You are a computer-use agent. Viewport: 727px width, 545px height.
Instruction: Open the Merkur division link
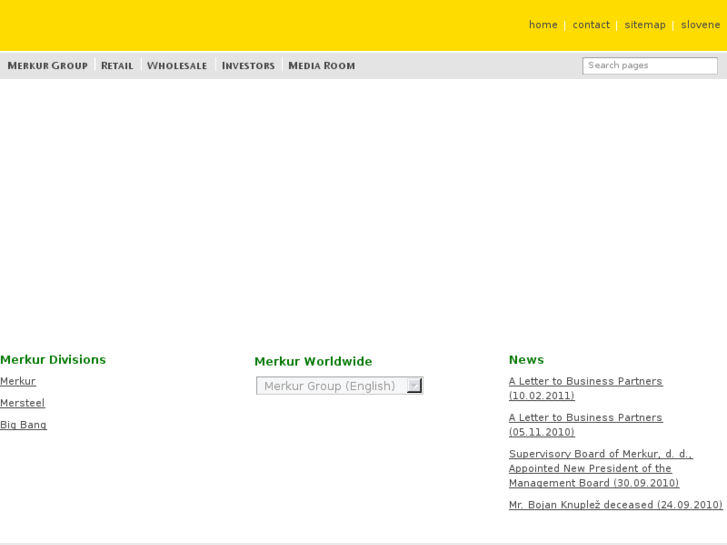click(18, 381)
